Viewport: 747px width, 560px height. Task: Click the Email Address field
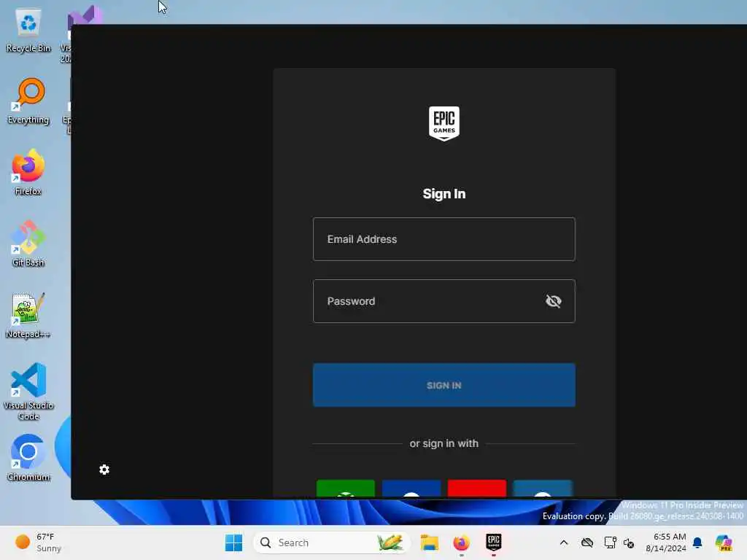click(444, 239)
